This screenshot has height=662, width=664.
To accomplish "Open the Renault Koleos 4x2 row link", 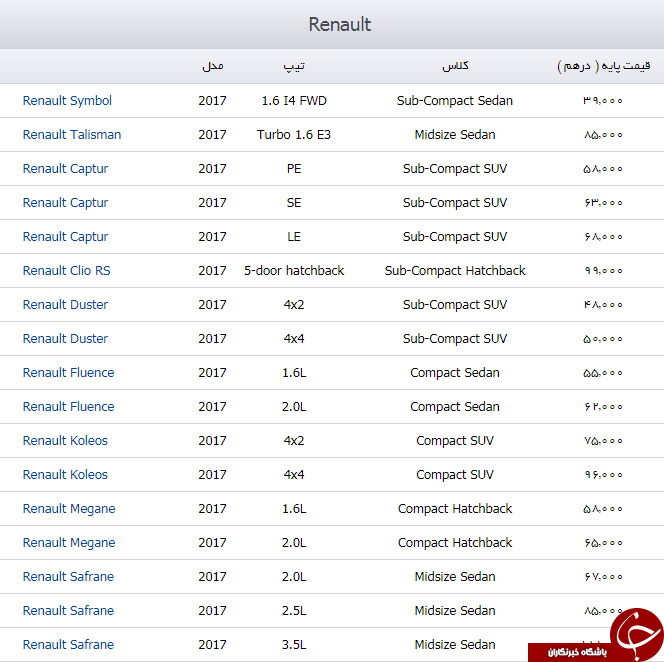I will [65, 440].
